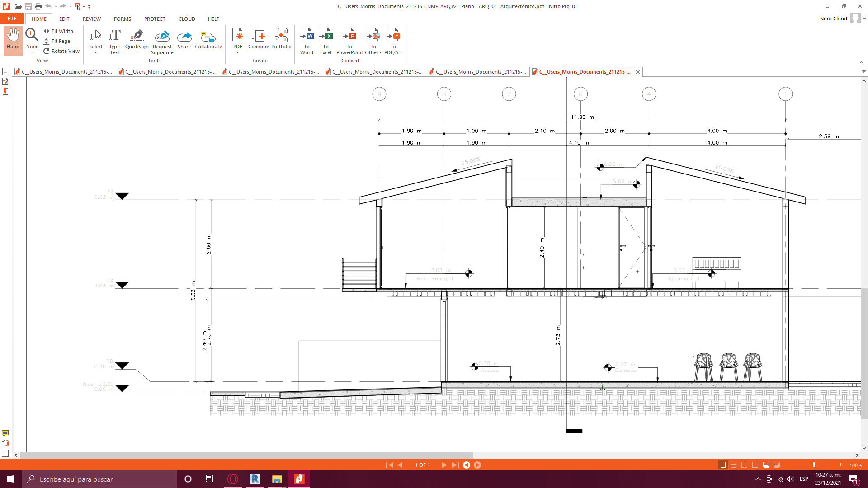Screen dimensions: 868x488
Task: Expand the Select tool dropdown arrow
Action: click(x=95, y=52)
